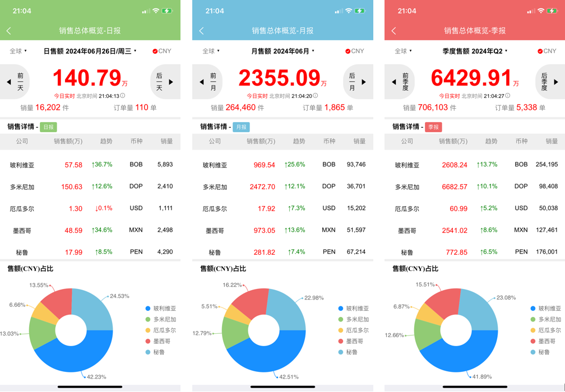Toggle 秘鲁 legend in monthly pie chart
Screen dimensions: 565x392
pyautogui.click(x=348, y=352)
